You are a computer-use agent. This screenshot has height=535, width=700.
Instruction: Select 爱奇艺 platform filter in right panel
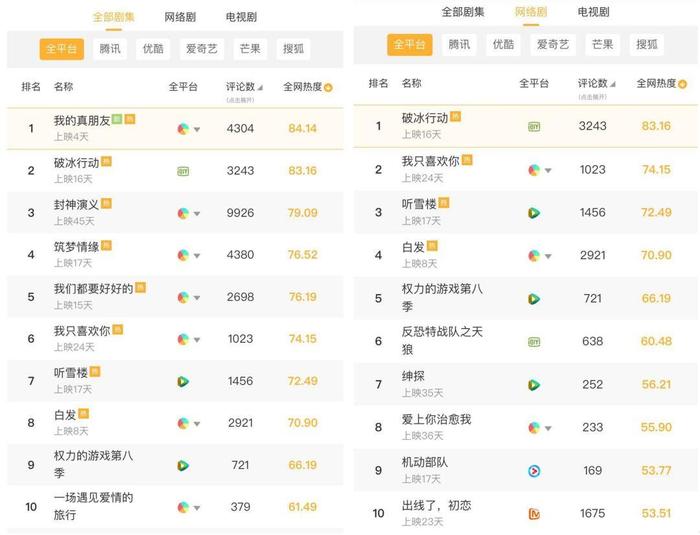point(553,45)
